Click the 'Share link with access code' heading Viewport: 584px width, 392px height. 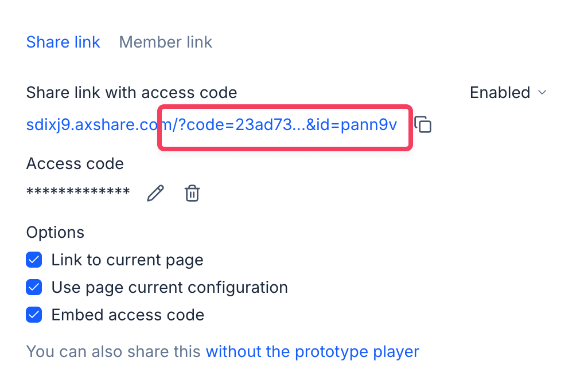131,92
